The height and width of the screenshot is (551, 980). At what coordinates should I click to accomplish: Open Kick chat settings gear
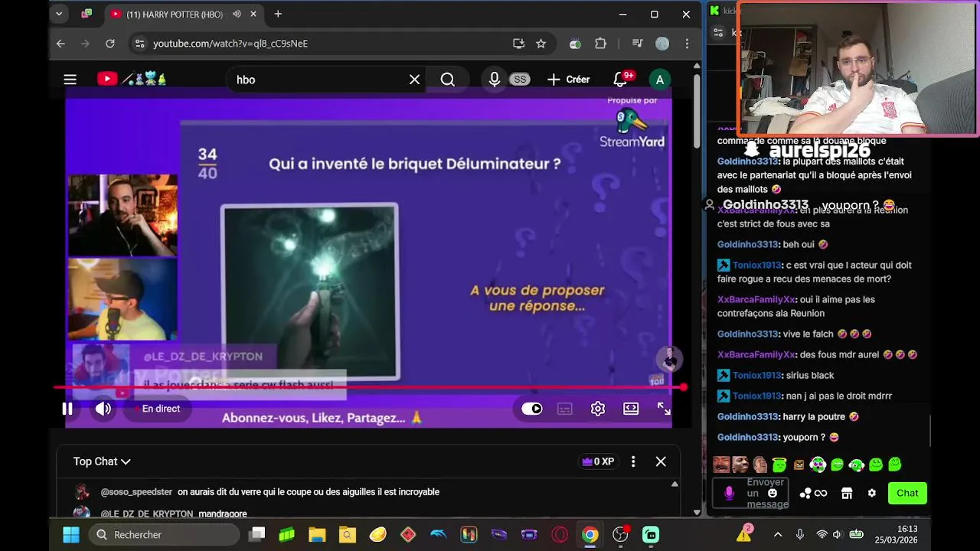click(x=871, y=493)
